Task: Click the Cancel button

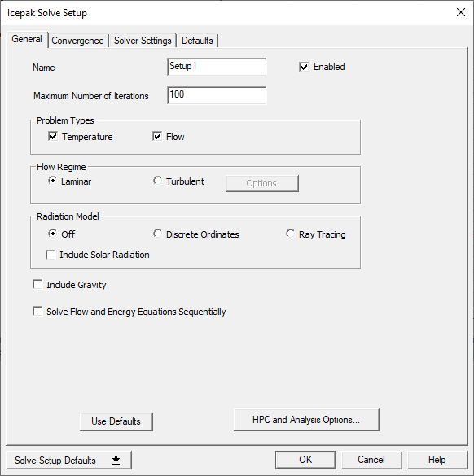Action: pyautogui.click(x=371, y=460)
